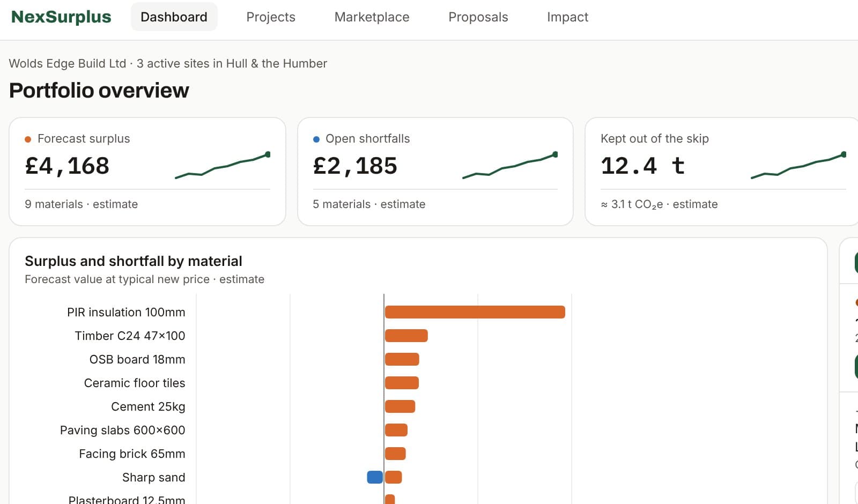
Task: Go to the Proposals tab
Action: pos(478,17)
